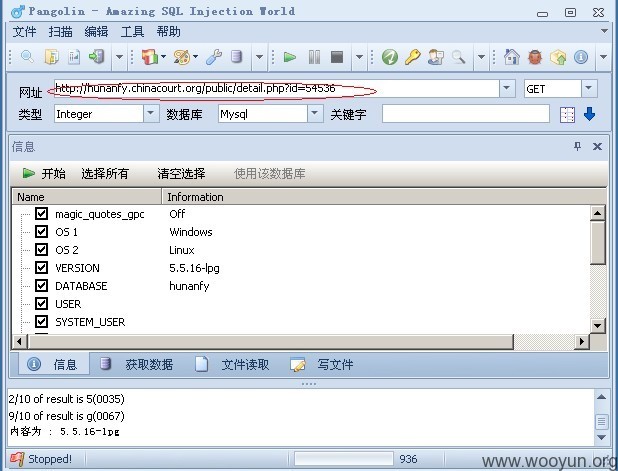Open the Integer type dropdown

(151, 114)
